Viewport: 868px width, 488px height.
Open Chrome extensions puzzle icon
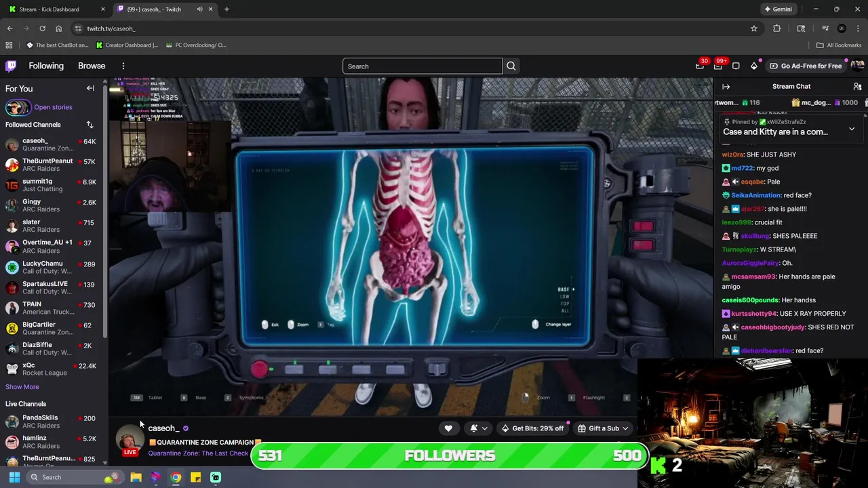tap(777, 28)
